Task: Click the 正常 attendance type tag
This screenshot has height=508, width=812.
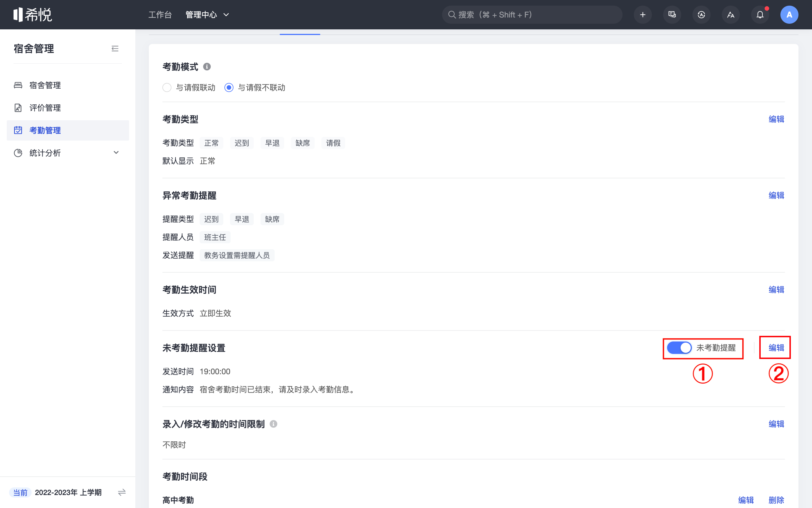Action: pos(211,143)
